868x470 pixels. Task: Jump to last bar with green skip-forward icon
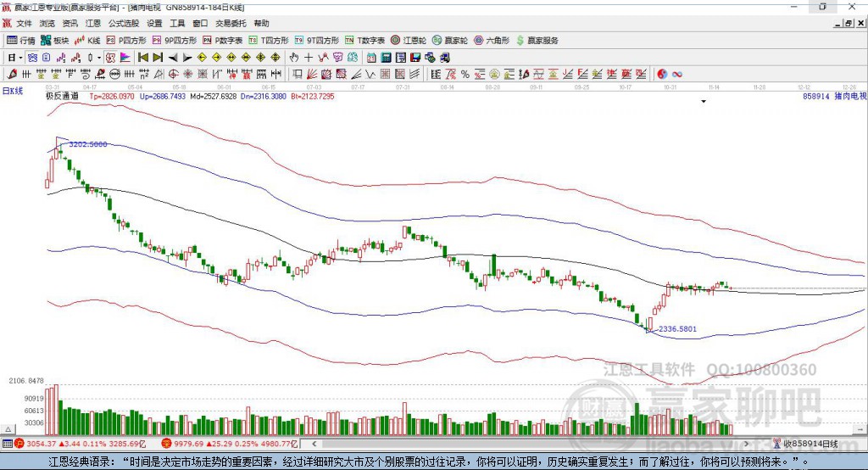tap(158, 58)
